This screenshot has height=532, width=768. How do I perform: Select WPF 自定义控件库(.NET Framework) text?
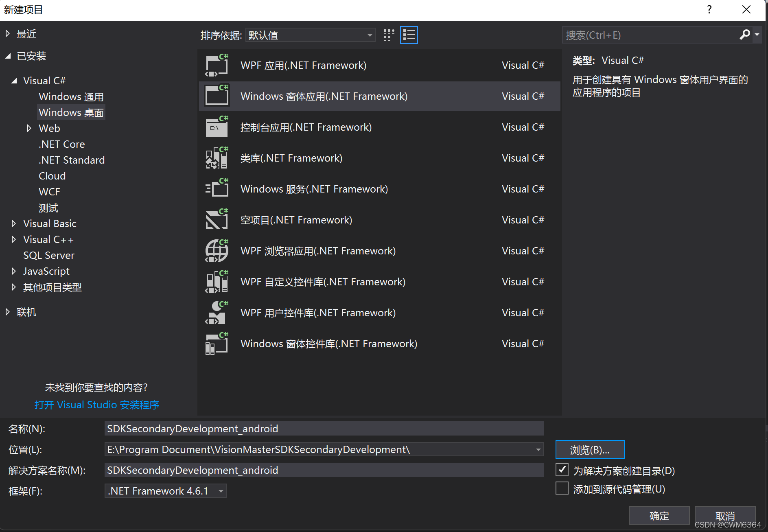pyautogui.click(x=323, y=282)
